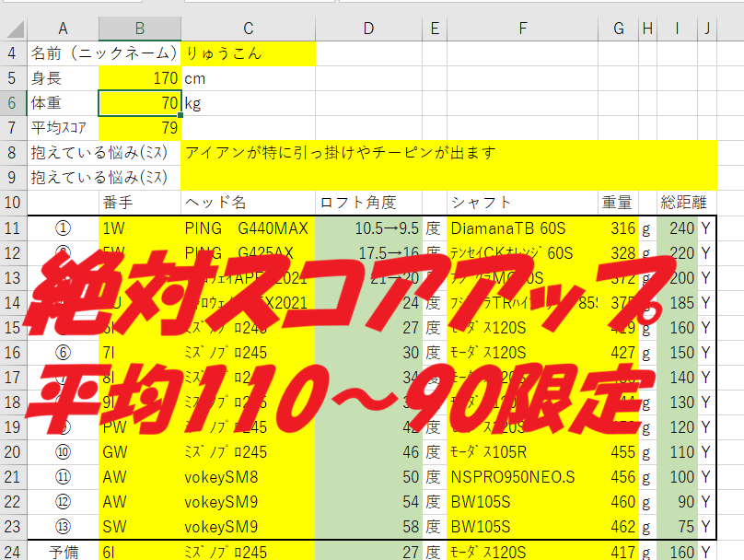This screenshot has width=744, height=560.
Task: Click the 1W club cell
Action: pyautogui.click(x=140, y=228)
